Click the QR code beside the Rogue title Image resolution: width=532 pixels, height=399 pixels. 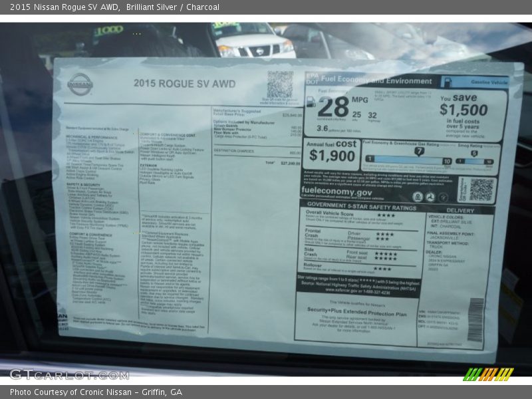click(280, 84)
